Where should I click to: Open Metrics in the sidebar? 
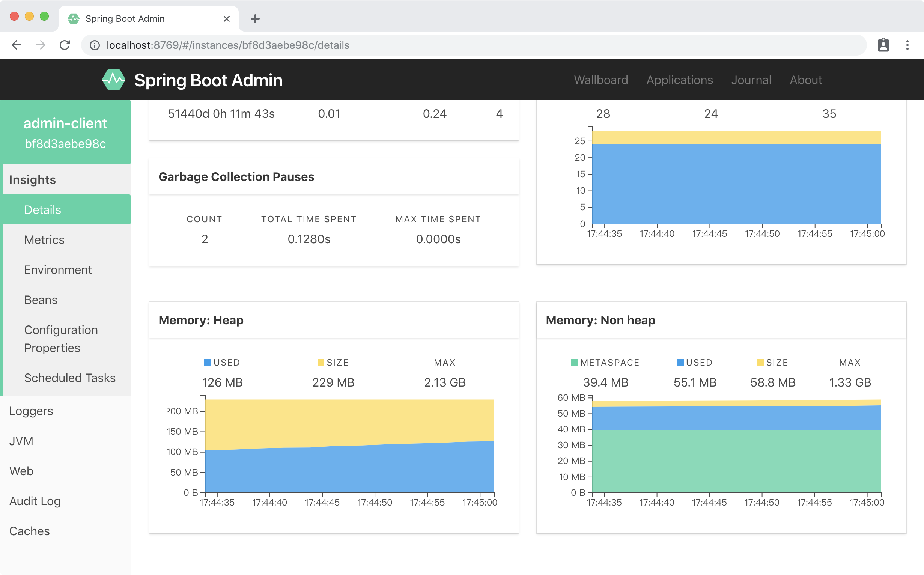[44, 240]
